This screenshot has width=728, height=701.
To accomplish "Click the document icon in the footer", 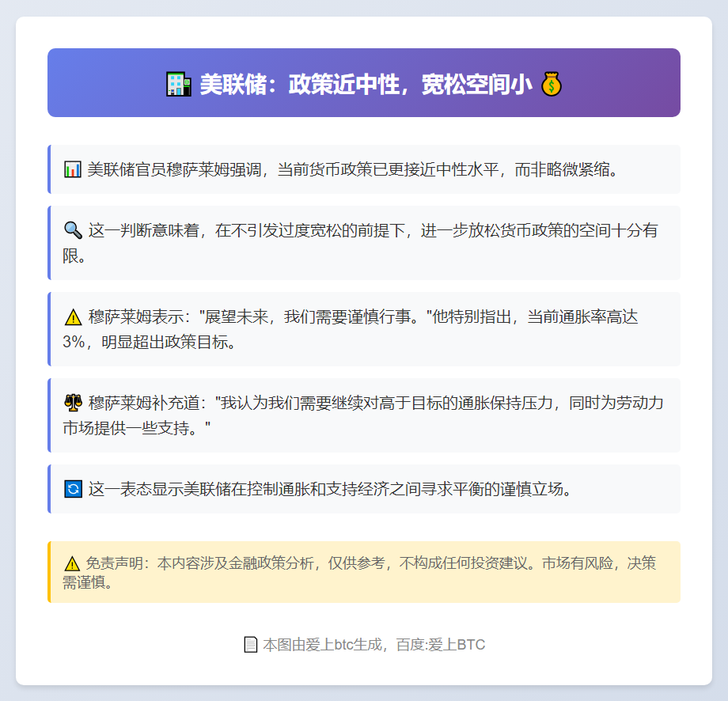I will point(250,644).
